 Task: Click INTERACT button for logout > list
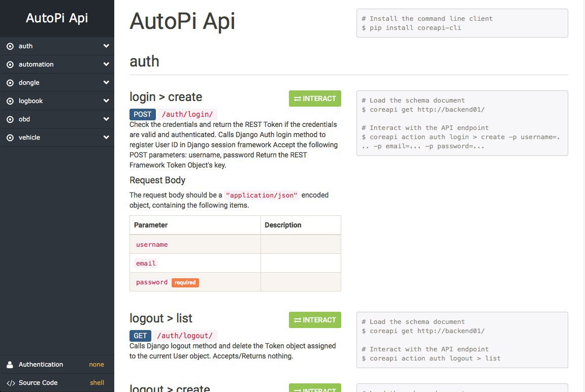click(315, 320)
